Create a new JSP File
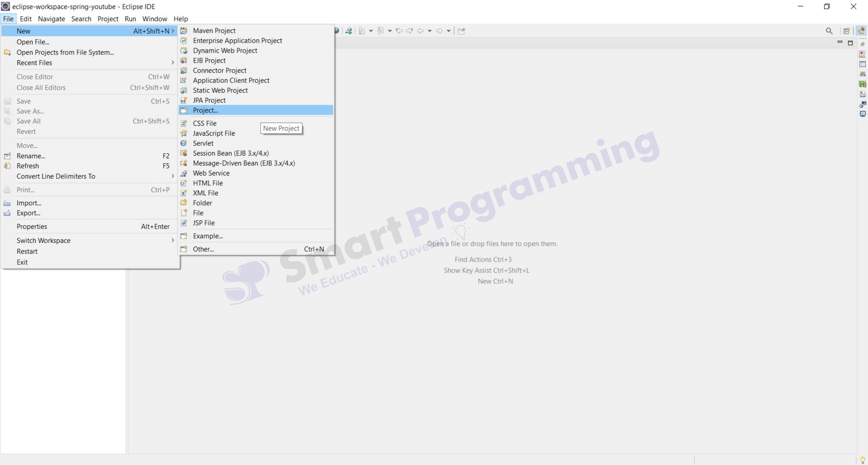The width and height of the screenshot is (868, 465). tap(256, 223)
